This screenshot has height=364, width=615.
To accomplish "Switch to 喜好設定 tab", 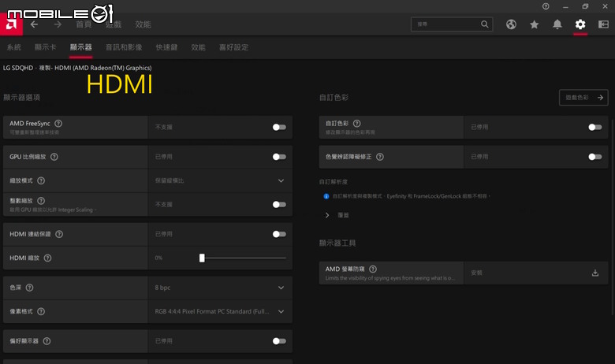I will tap(233, 47).
